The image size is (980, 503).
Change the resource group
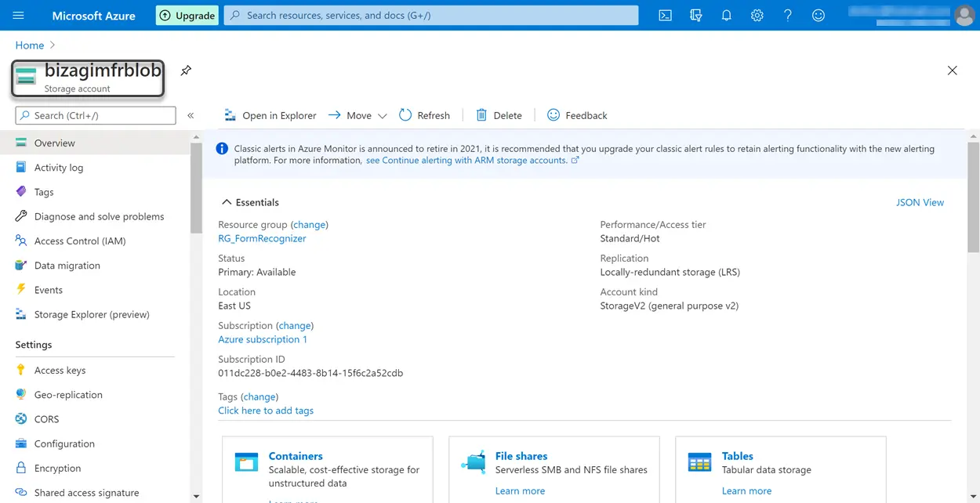(310, 224)
